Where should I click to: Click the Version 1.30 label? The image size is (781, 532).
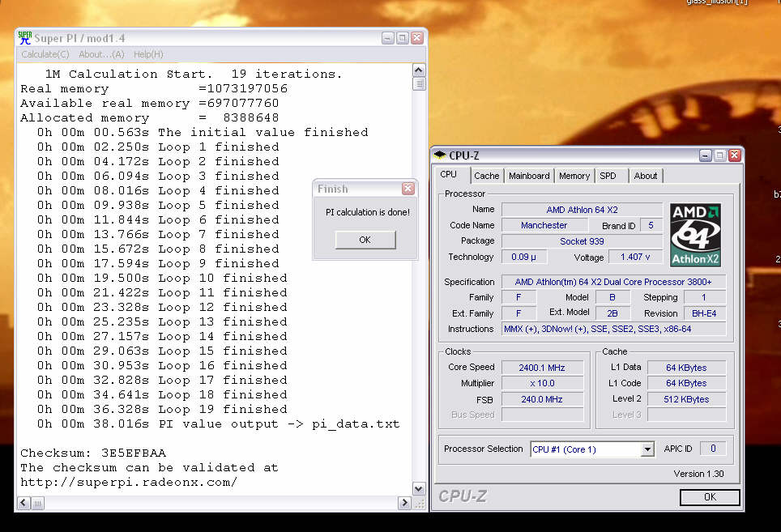698,474
